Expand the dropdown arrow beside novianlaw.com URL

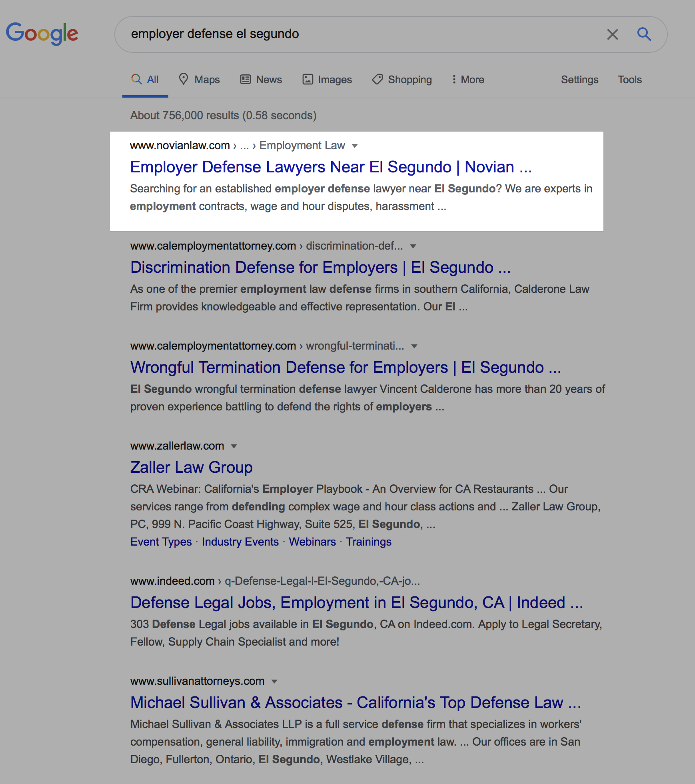point(355,146)
